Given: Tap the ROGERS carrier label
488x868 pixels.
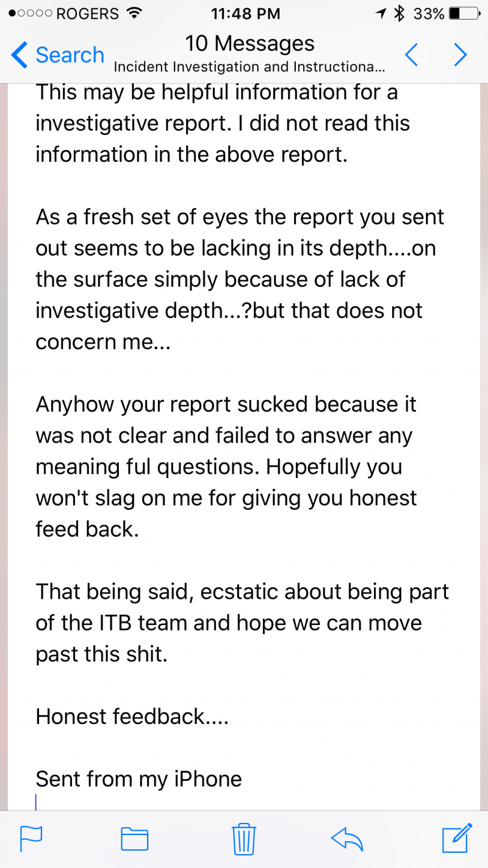Looking at the screenshot, I should 88,13.
